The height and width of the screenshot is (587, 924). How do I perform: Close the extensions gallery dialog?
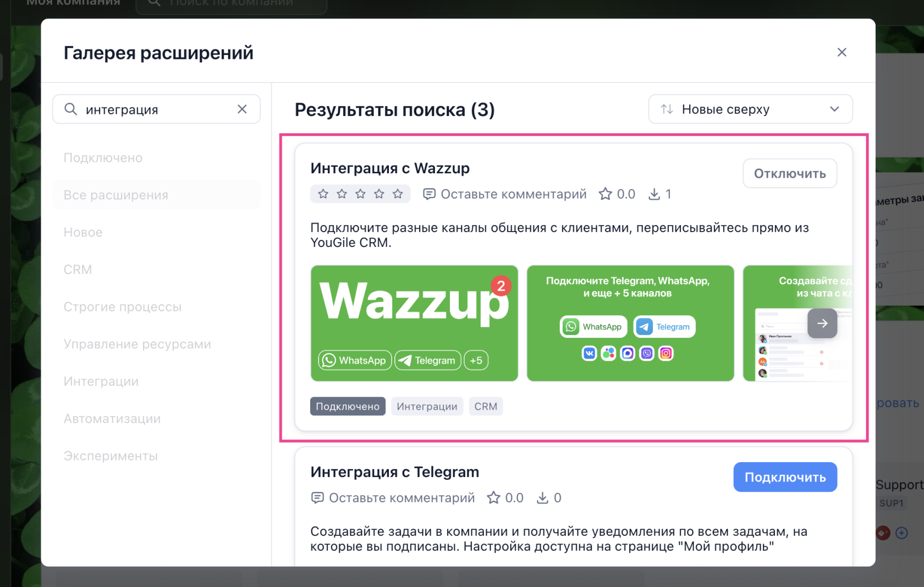tap(842, 52)
